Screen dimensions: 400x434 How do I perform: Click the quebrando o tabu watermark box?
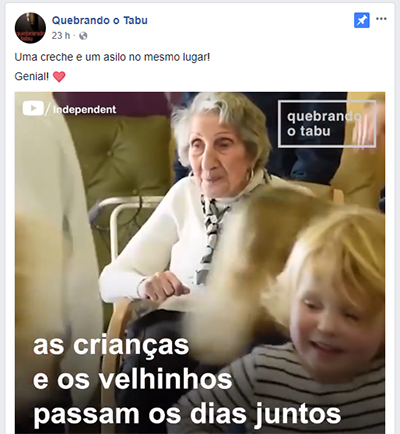point(327,124)
